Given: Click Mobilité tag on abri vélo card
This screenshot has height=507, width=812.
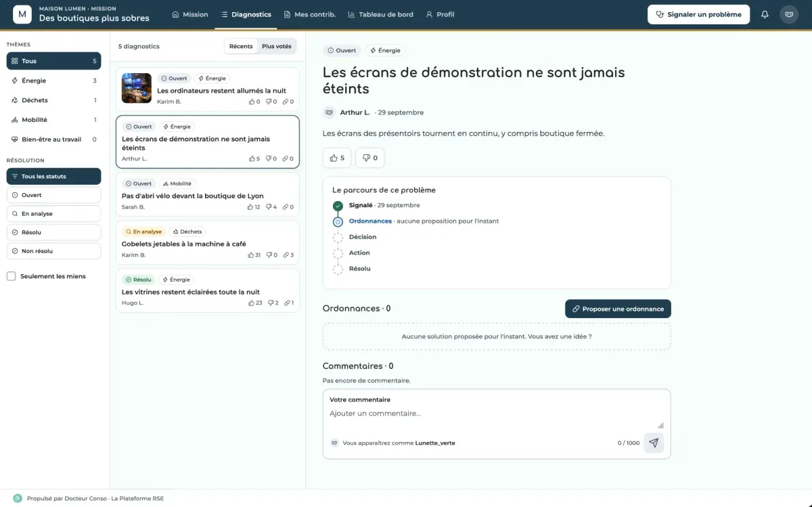Looking at the screenshot, I should coord(177,183).
